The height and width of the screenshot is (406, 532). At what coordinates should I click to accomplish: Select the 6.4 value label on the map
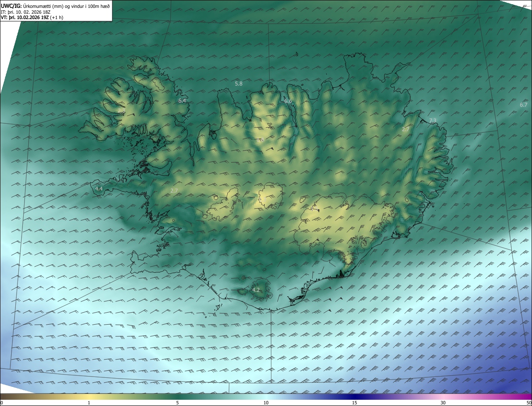pyautogui.click(x=182, y=100)
